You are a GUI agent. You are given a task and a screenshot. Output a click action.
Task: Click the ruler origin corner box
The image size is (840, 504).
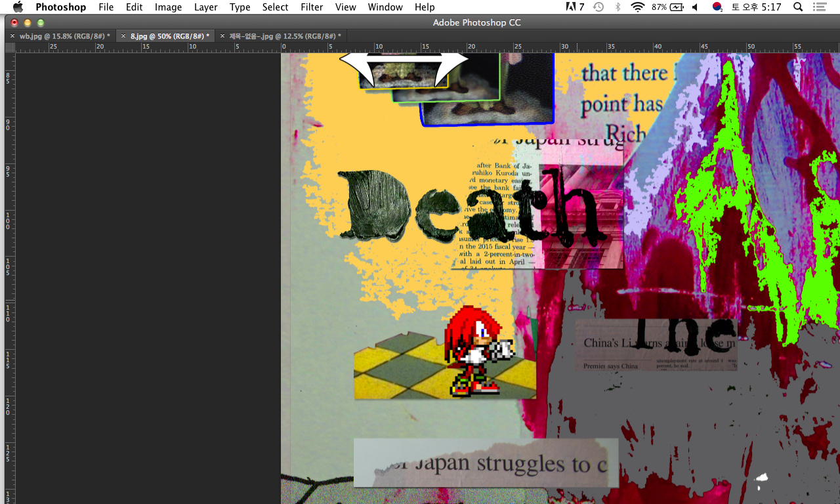pyautogui.click(x=10, y=47)
